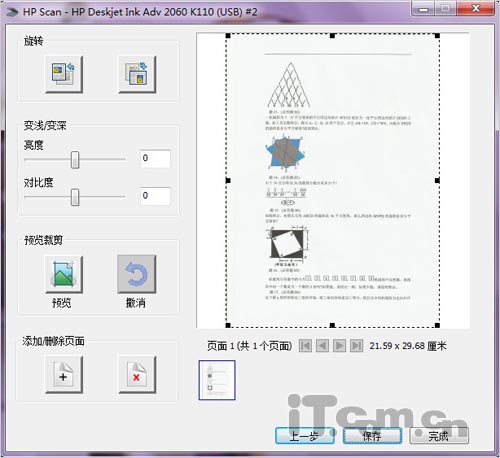Click the 保存 save button

[x=372, y=436]
